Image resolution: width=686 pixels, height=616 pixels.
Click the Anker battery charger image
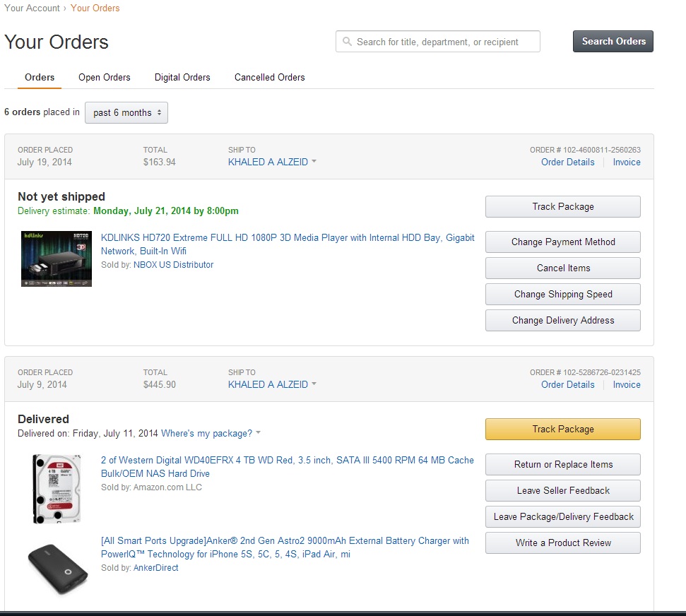coord(58,569)
